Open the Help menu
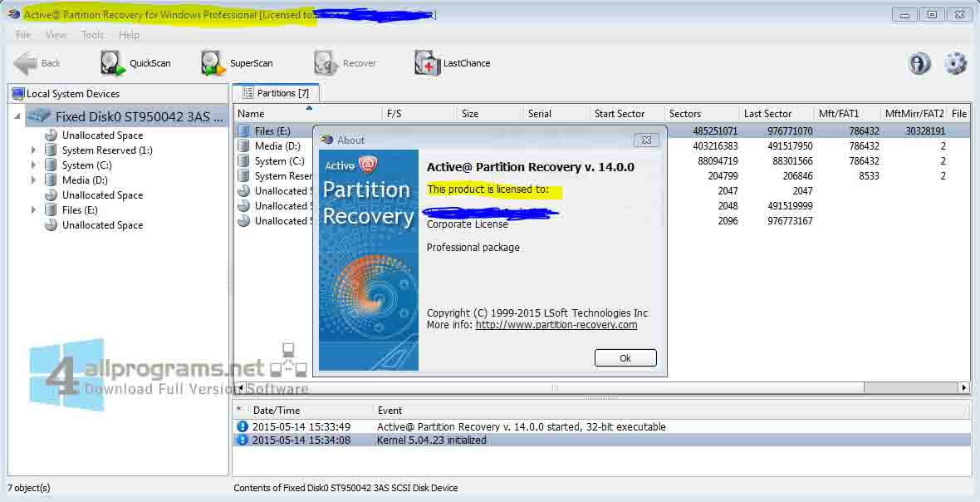This screenshot has height=502, width=980. (130, 35)
